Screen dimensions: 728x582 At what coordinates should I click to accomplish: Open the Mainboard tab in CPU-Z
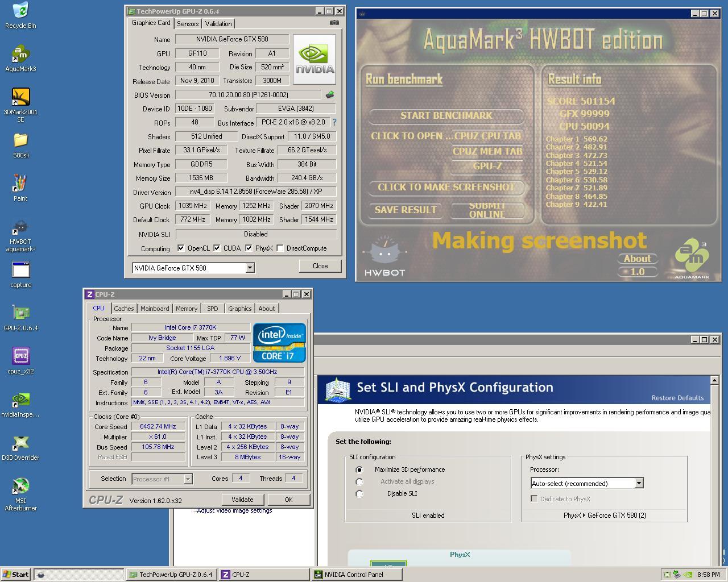coord(155,309)
